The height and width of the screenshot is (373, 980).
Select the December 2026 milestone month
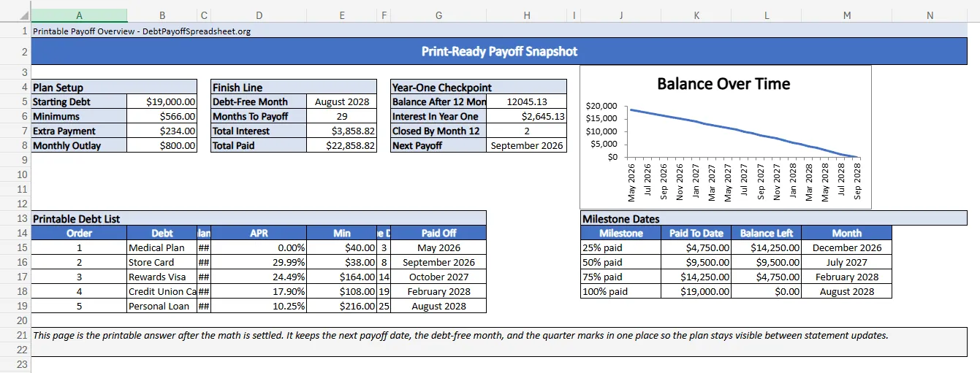pos(846,247)
